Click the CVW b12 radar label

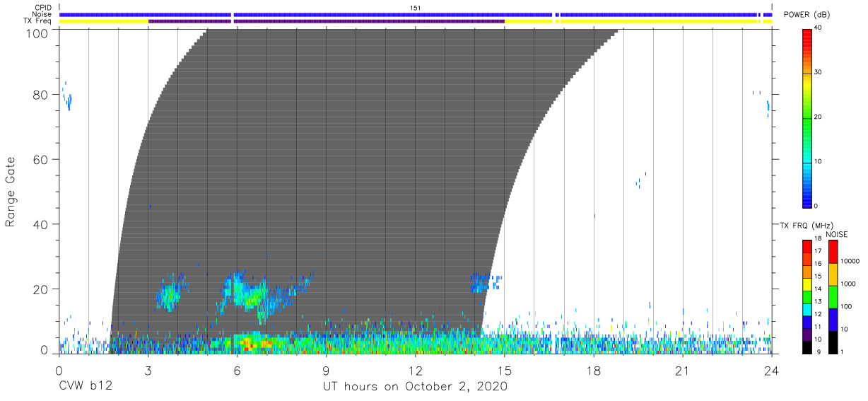point(84,387)
